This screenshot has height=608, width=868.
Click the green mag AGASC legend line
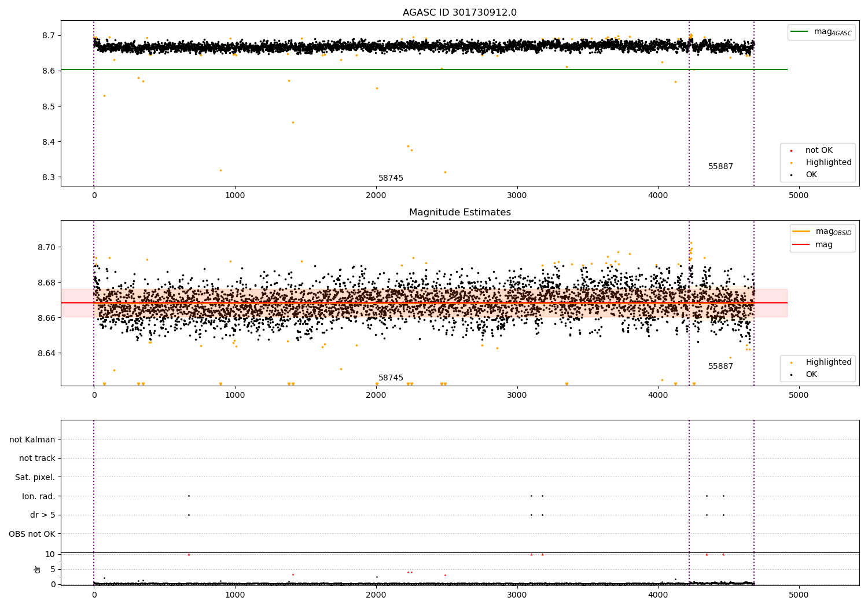coord(800,32)
